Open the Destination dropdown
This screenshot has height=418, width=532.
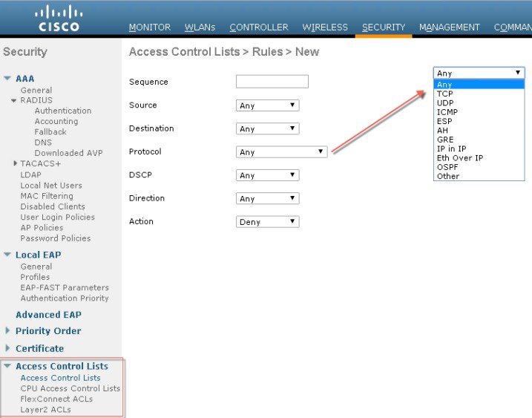pos(267,128)
